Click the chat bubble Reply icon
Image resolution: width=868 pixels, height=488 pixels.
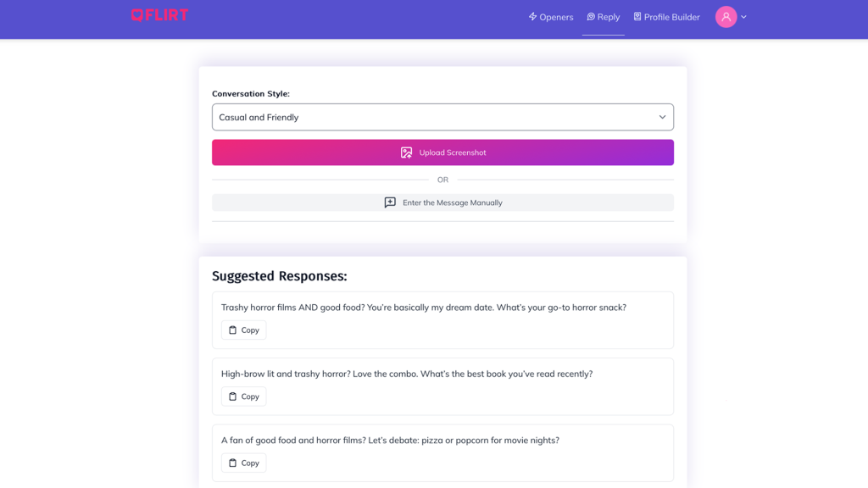[591, 16]
